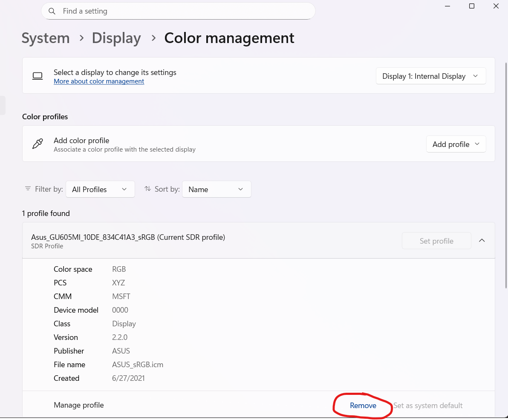Screen dimensions: 508x420
Task: Click the 1 profile found text
Action: pos(46,213)
